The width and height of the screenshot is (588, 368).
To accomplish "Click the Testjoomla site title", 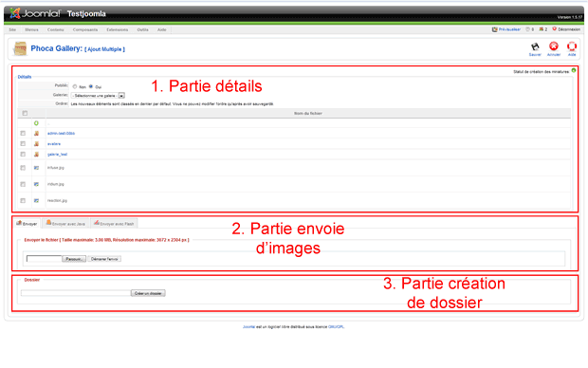I will tap(86, 14).
